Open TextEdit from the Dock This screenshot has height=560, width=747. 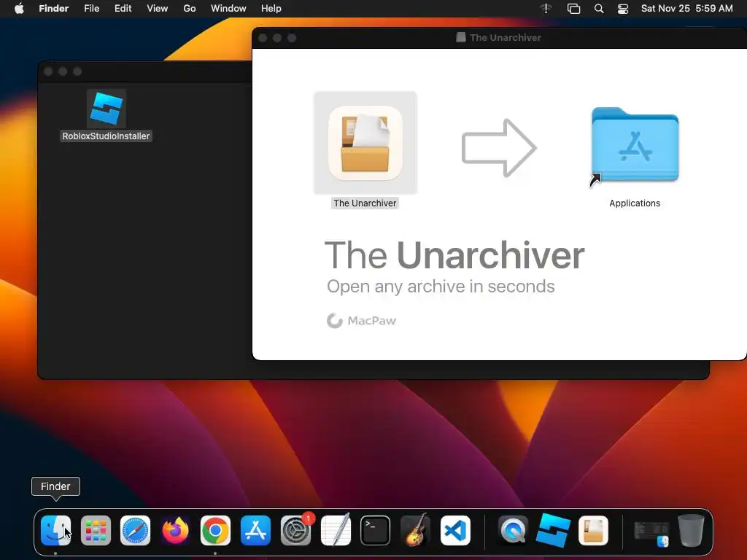point(336,531)
